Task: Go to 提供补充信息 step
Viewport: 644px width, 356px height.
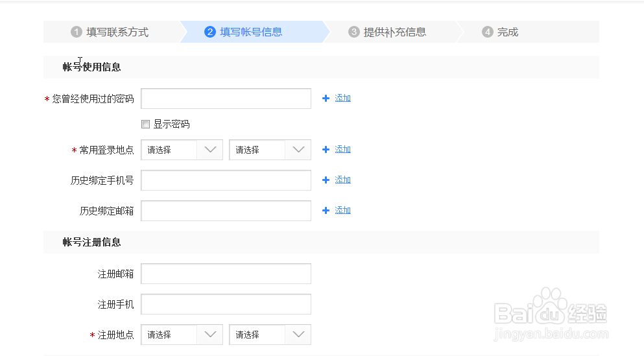Action: (395, 32)
